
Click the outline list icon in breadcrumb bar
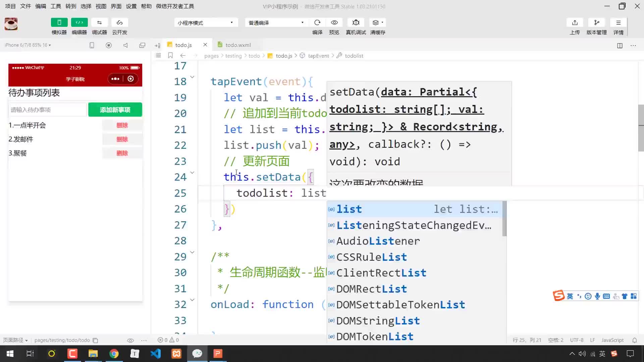pos(158,55)
